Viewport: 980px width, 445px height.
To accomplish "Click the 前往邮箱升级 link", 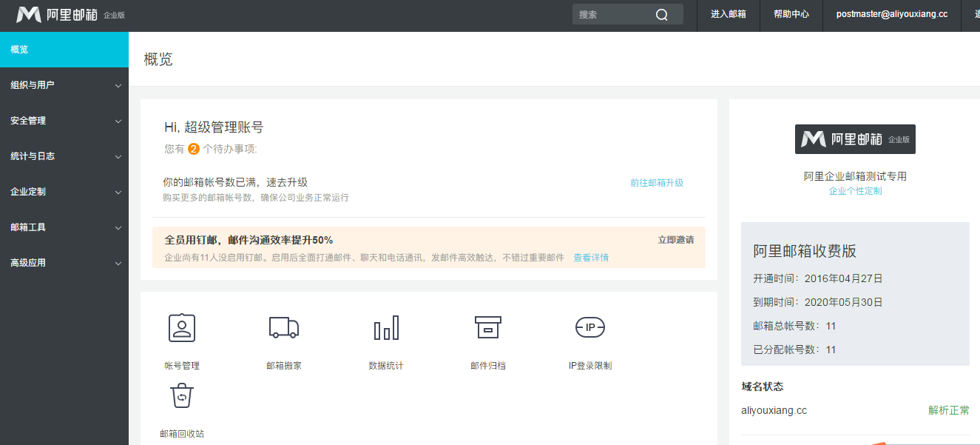I will coord(656,183).
